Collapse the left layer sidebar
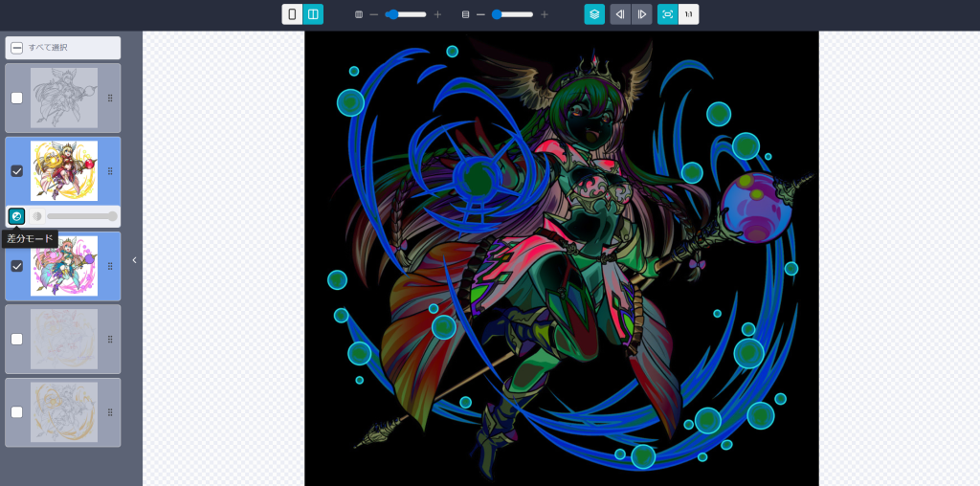The width and height of the screenshot is (980, 486). [x=134, y=260]
